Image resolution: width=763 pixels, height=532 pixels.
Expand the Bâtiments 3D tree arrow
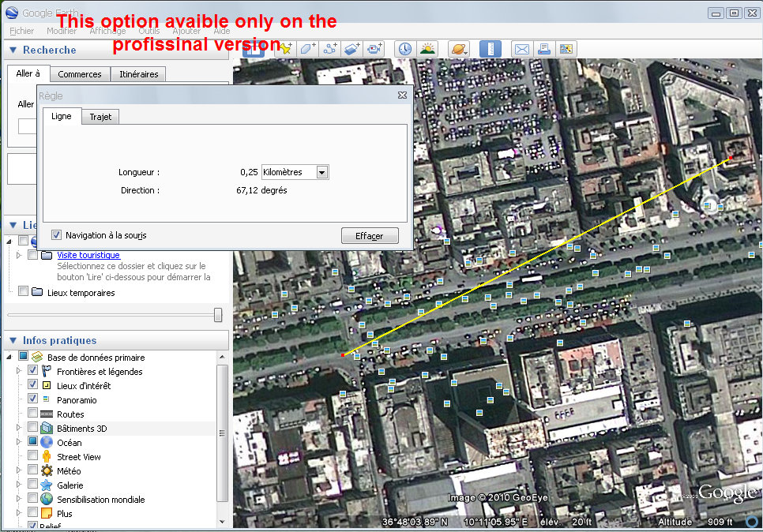coord(19,428)
